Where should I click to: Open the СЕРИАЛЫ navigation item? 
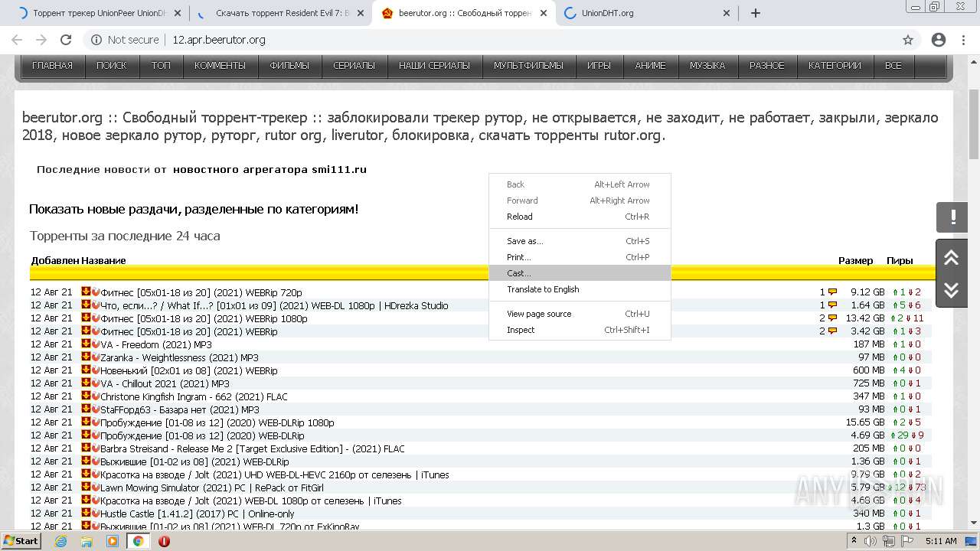click(354, 66)
